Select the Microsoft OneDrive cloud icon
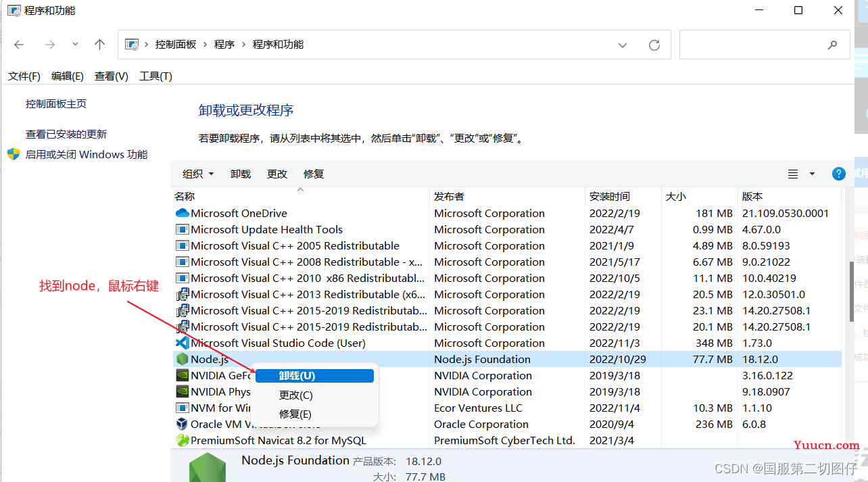This screenshot has width=868, height=482. tap(182, 213)
